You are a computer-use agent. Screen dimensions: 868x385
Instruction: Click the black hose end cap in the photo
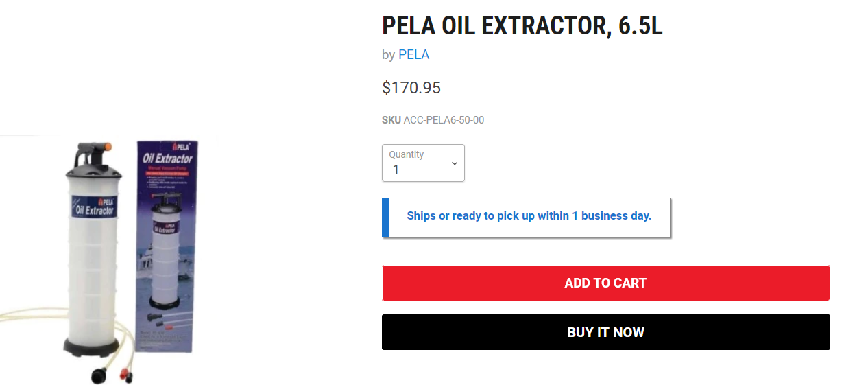point(97,375)
